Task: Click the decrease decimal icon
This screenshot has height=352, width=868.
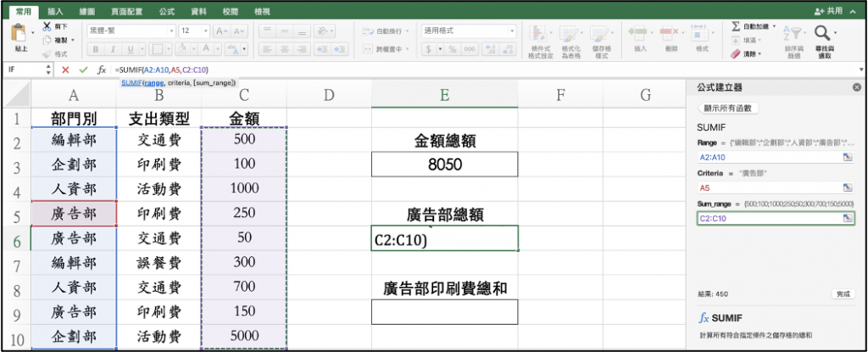Action: click(x=509, y=49)
